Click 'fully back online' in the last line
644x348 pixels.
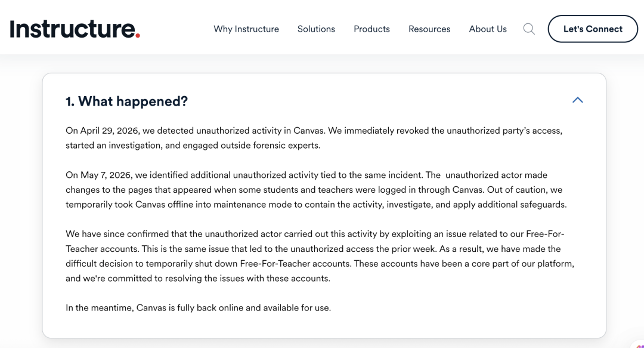coord(210,307)
